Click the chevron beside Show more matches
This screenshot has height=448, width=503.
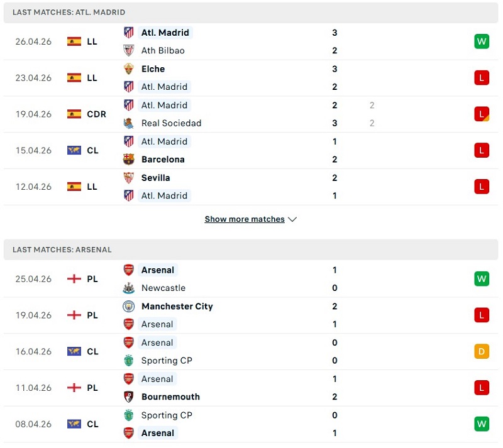[x=292, y=219]
